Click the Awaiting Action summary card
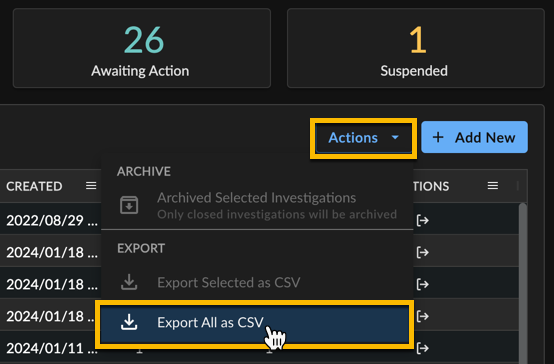This screenshot has width=554, height=364. pyautogui.click(x=142, y=48)
